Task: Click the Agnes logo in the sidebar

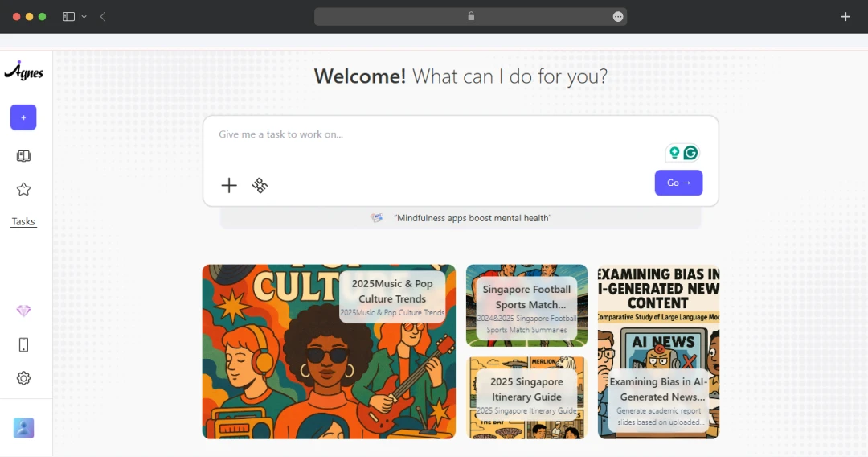Action: click(x=23, y=72)
